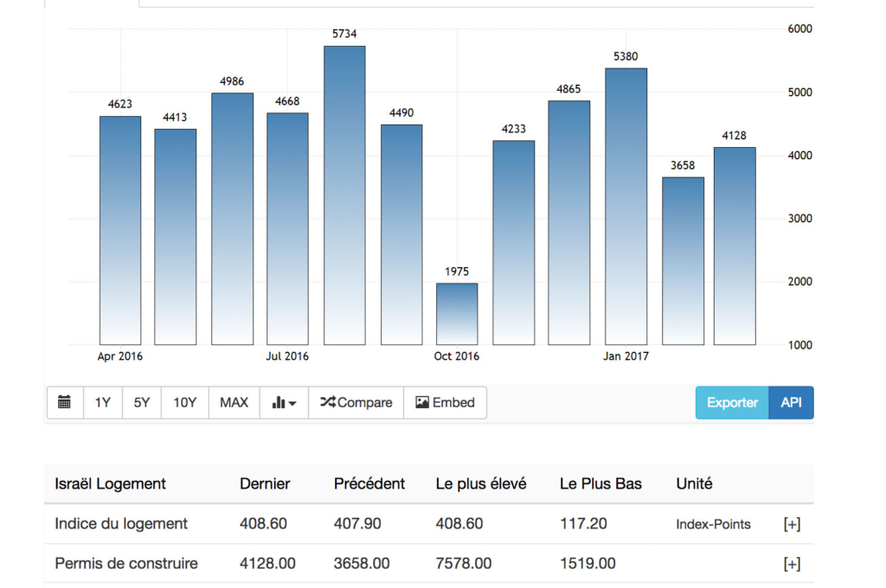Select the 1Y time range

(102, 403)
